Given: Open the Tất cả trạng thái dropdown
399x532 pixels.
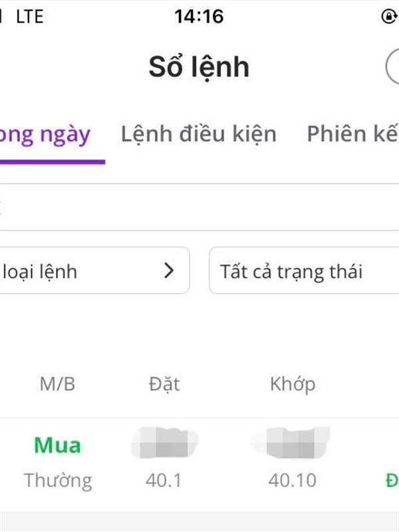Looking at the screenshot, I should click(304, 271).
